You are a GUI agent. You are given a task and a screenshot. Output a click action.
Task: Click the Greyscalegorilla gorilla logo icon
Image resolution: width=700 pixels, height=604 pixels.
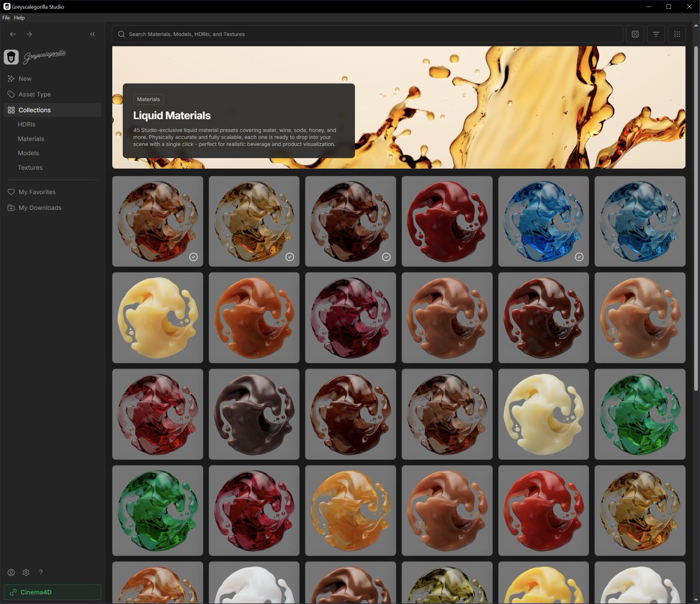[11, 57]
